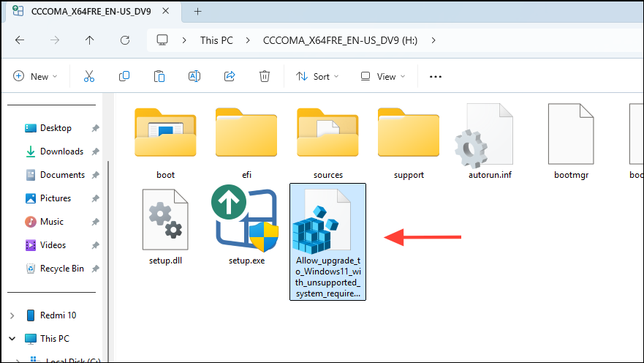Expand chevron after the PC icon

click(x=184, y=40)
